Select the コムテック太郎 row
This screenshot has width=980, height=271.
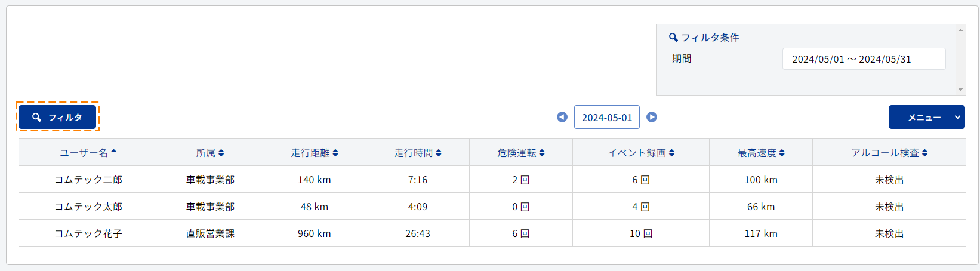[x=492, y=206]
